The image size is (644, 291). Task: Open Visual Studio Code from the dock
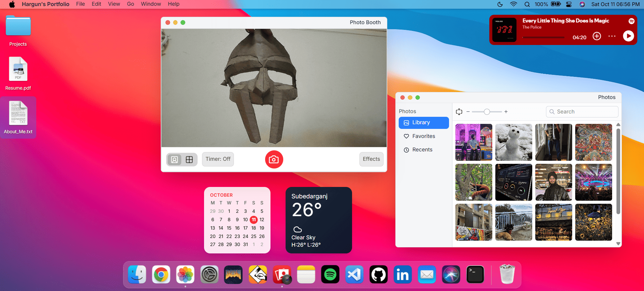coord(354,275)
